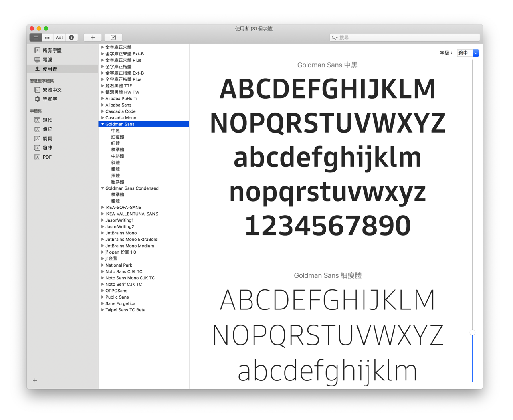Open the 字級 size dropdown

pyautogui.click(x=468, y=53)
